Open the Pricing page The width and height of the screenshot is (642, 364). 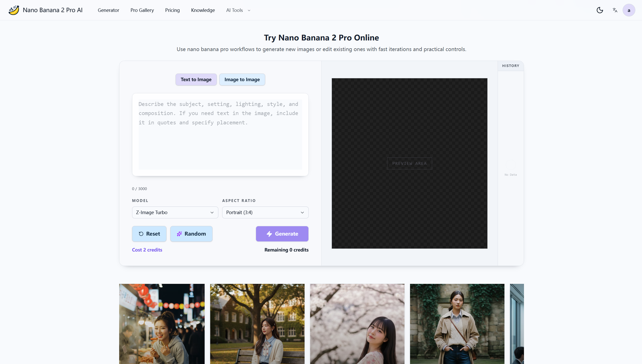coord(172,10)
